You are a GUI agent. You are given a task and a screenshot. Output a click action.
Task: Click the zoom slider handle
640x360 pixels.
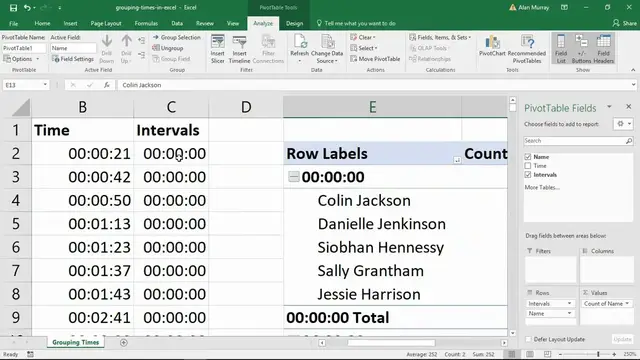pos(598,354)
